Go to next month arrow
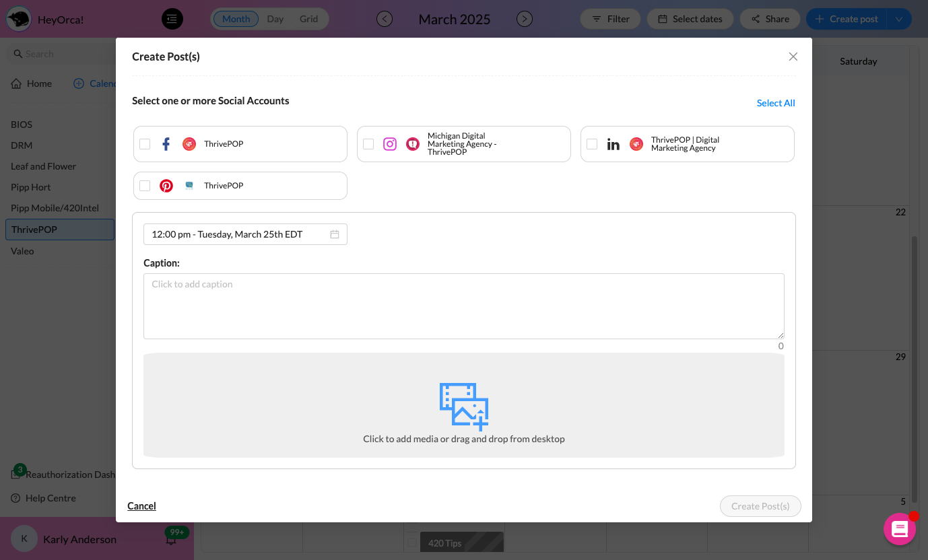This screenshot has width=928, height=560. click(x=525, y=19)
